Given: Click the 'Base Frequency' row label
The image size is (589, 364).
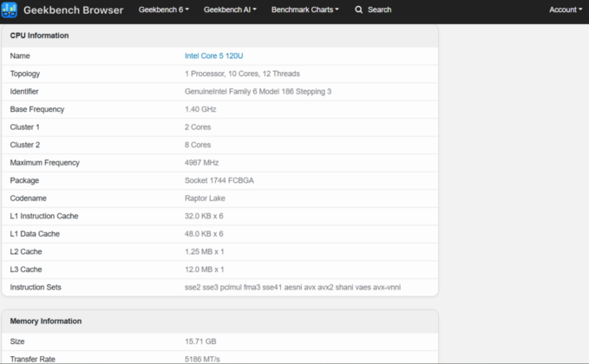Looking at the screenshot, I should pyautogui.click(x=37, y=109).
